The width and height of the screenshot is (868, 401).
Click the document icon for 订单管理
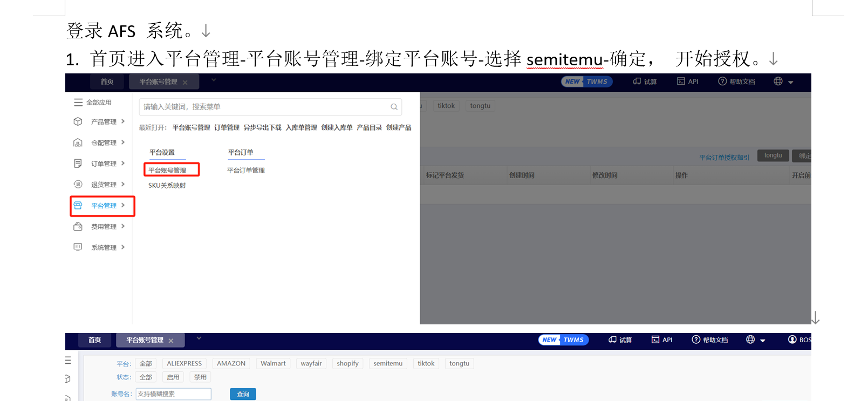pos(78,163)
